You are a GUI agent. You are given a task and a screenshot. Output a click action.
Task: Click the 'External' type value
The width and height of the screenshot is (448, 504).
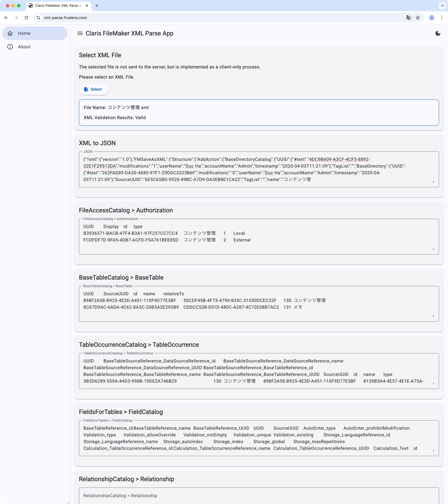pyautogui.click(x=242, y=240)
